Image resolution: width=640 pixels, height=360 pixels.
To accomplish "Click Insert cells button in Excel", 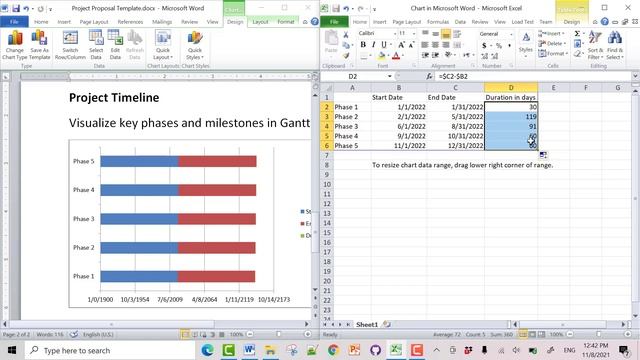I will point(551,33).
